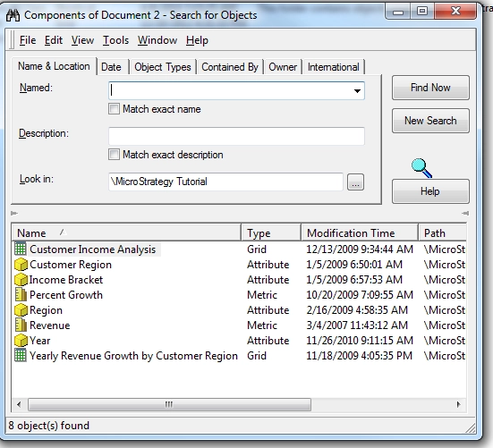Click the horizontal scrollbar thumb in results
Image resolution: width=493 pixels, height=448 pixels.
(x=169, y=404)
